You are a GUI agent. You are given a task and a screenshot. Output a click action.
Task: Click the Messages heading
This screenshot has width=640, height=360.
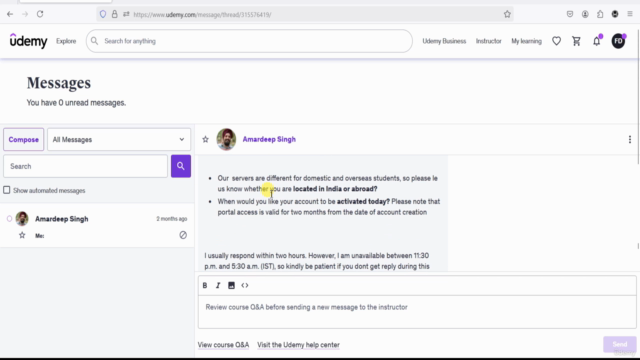click(x=59, y=83)
